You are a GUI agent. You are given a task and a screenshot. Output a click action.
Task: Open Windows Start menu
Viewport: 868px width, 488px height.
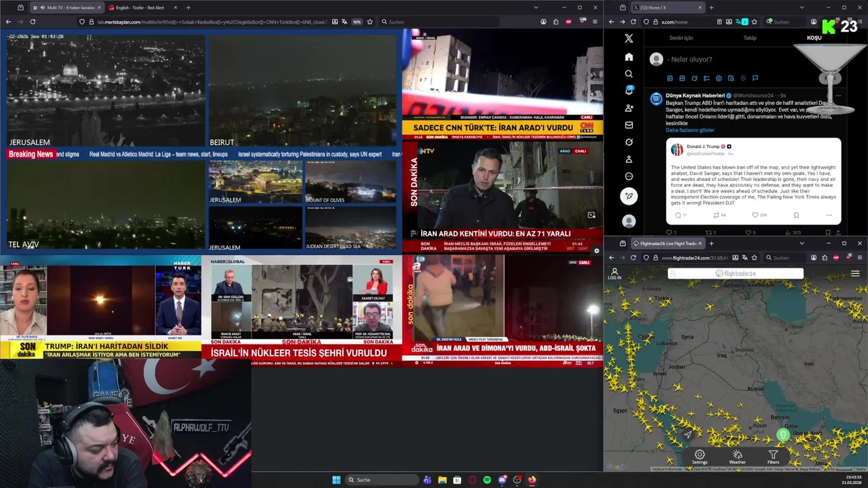(336, 480)
